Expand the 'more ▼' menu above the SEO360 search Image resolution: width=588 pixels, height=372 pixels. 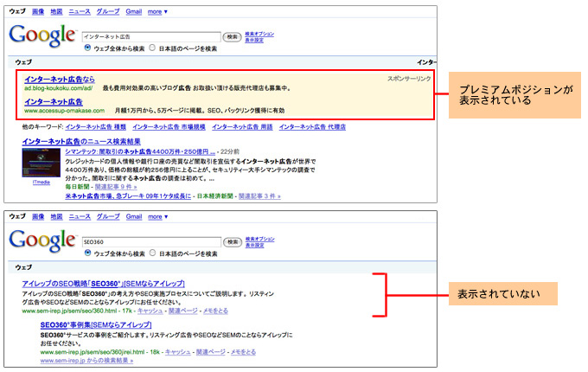click(157, 216)
